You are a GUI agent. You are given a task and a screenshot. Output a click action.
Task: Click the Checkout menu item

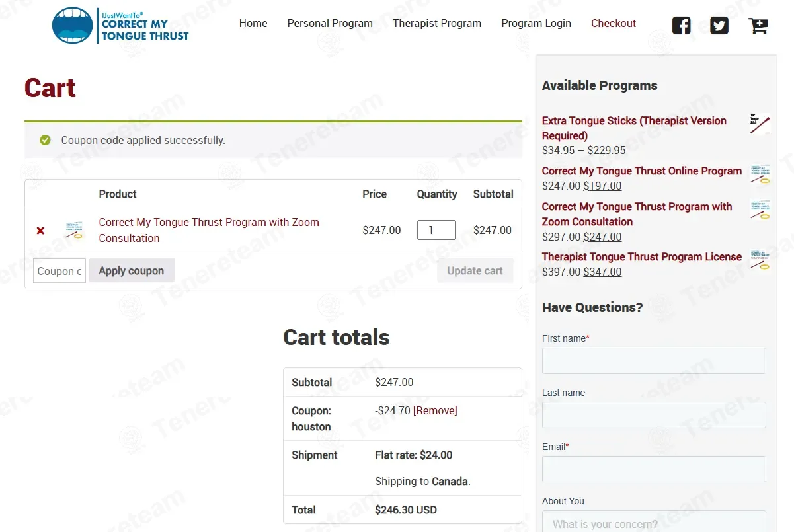[x=614, y=23]
